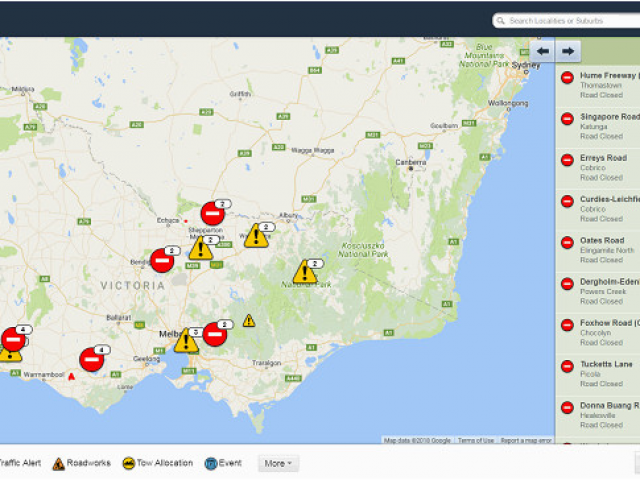
Task: Click the red closure icon beside Donna Buang
Action: [x=567, y=407]
